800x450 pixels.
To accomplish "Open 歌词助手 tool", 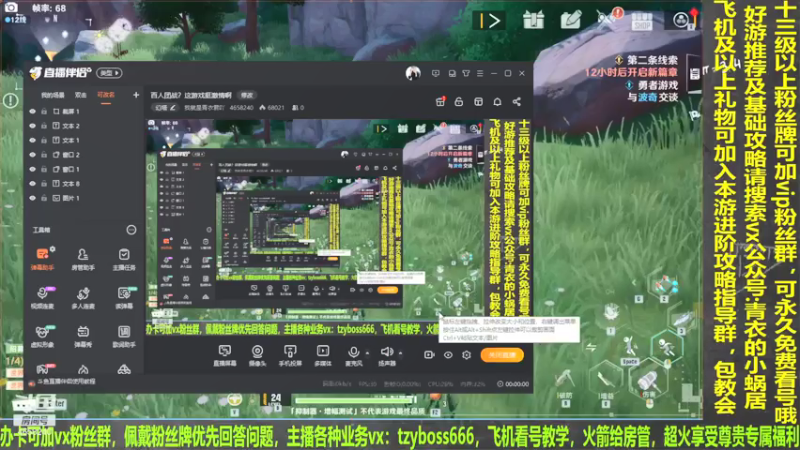I will click(123, 336).
